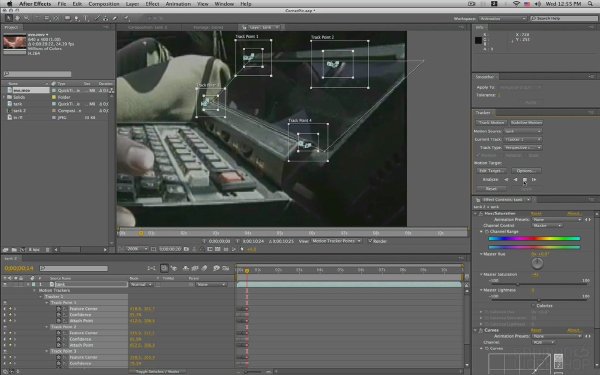Image resolution: width=600 pixels, height=375 pixels.
Task: Select the Zoom magnifier tool
Action: pos(26,18)
